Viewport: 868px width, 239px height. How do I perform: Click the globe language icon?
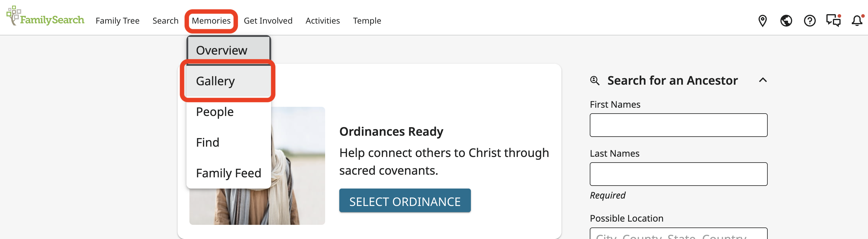786,21
